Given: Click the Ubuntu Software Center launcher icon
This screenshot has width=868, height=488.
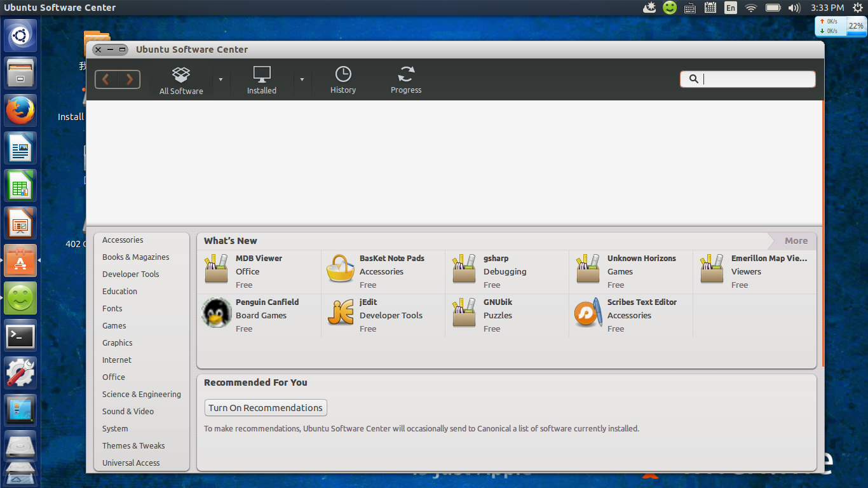Looking at the screenshot, I should click(x=20, y=261).
